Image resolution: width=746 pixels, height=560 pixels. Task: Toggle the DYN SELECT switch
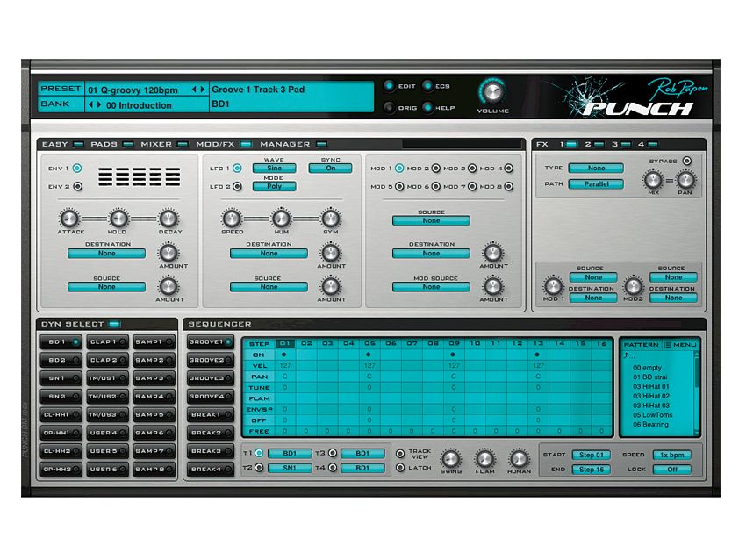115,325
